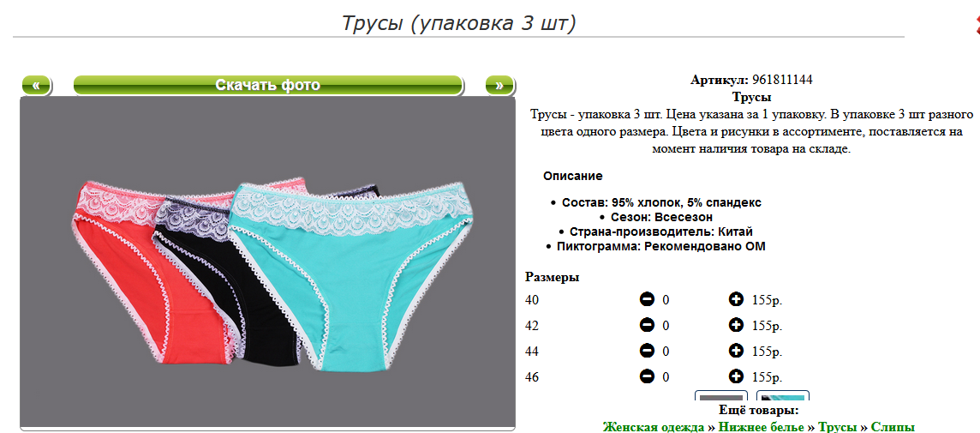Screen dimensions: 980x433
Task: Go to next photo with » button
Action: pyautogui.click(x=499, y=85)
